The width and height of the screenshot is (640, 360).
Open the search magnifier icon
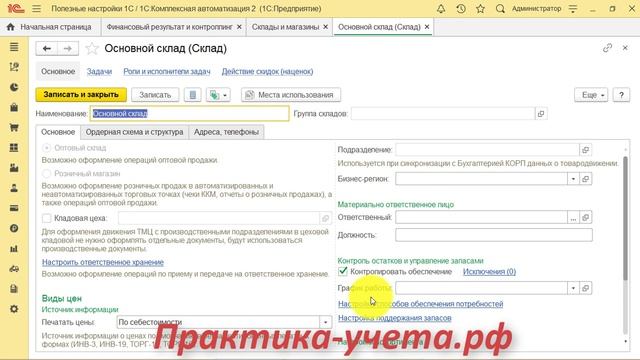pyautogui.click(x=500, y=9)
